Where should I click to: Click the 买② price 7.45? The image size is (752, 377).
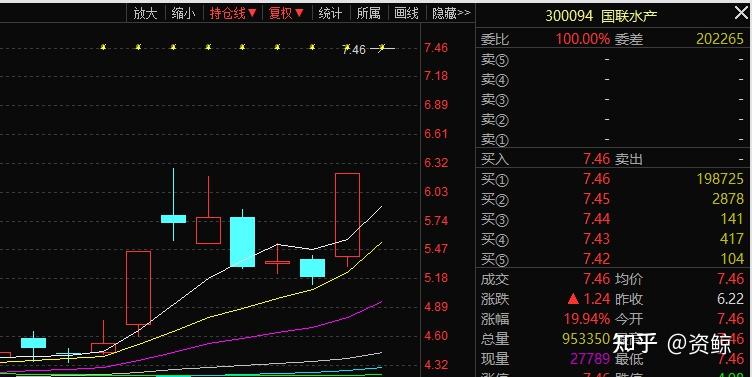click(x=597, y=199)
